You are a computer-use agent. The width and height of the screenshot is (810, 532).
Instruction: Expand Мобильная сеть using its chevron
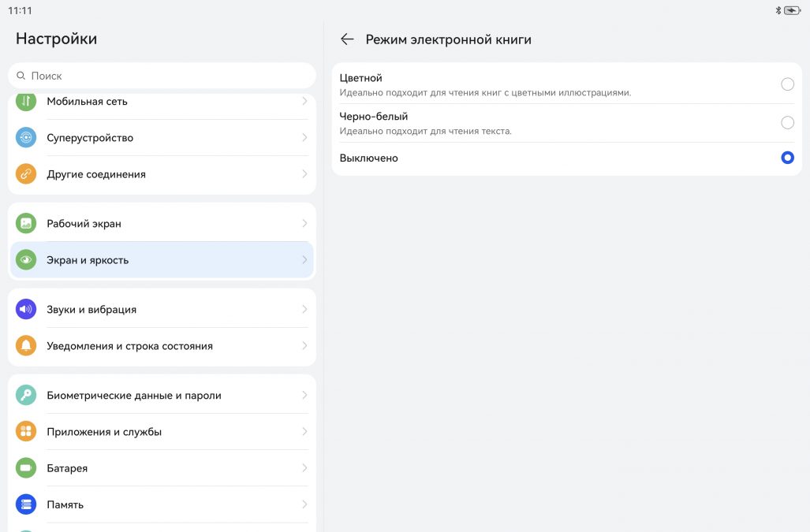coord(304,102)
